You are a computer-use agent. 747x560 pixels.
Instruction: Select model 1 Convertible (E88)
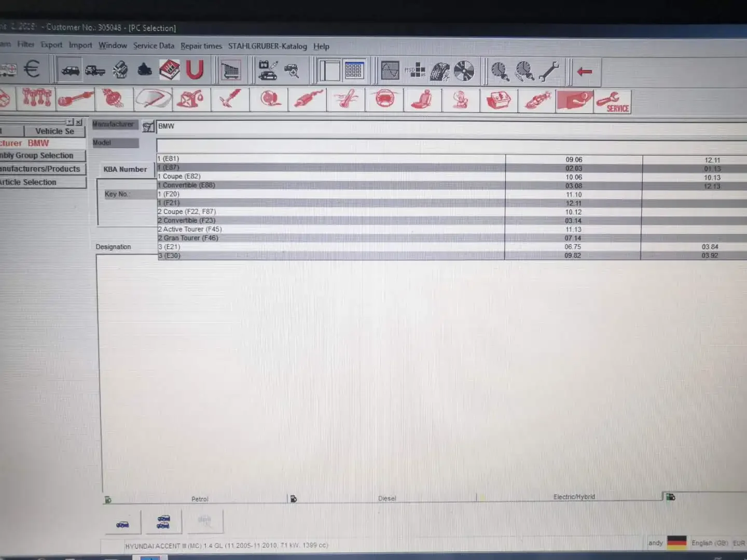click(451, 186)
